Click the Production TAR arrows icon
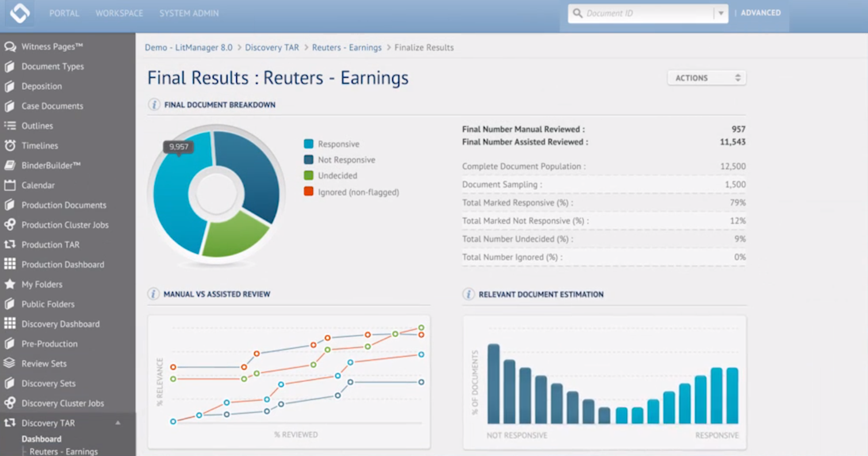 pyautogui.click(x=10, y=245)
